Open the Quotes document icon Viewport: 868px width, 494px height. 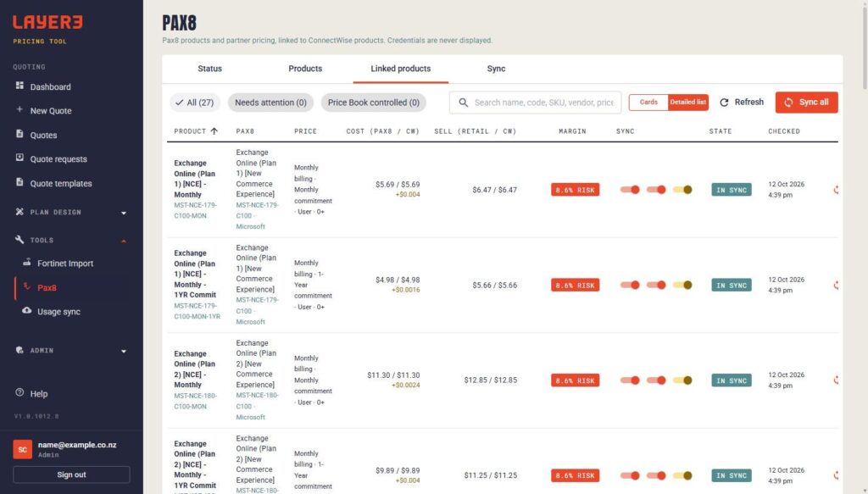click(x=19, y=134)
